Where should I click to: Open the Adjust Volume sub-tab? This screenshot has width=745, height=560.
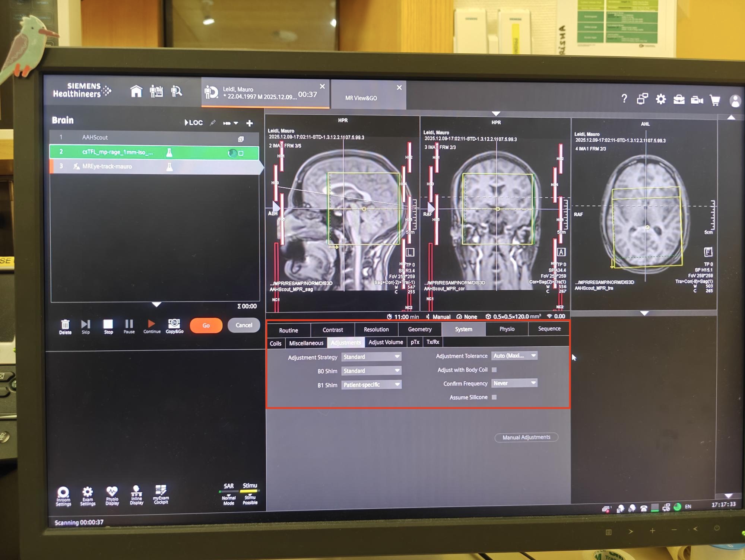[386, 342]
